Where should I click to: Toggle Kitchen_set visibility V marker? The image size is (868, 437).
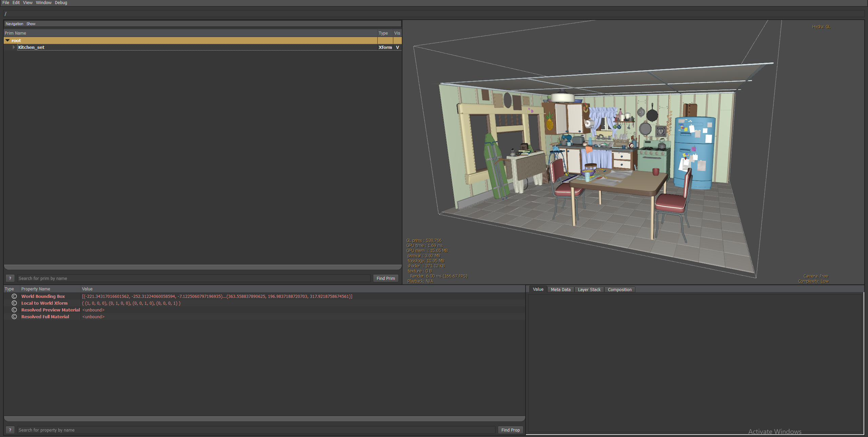coord(397,47)
